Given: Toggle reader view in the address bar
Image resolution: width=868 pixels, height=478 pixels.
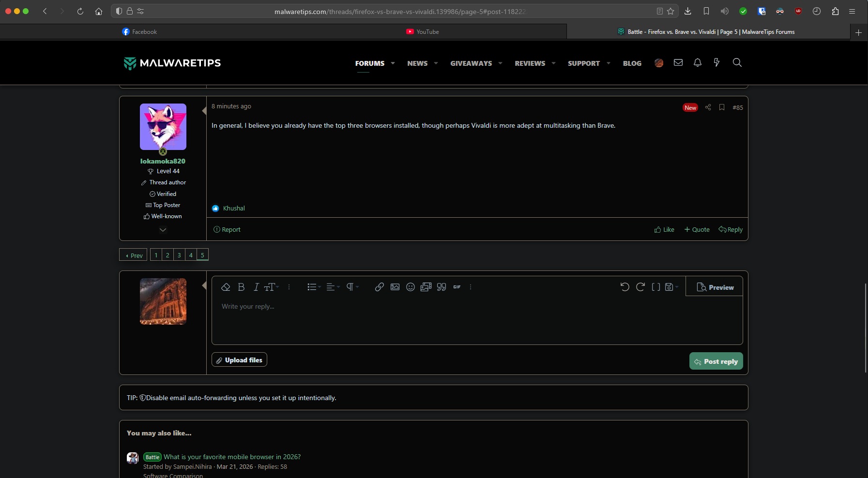Looking at the screenshot, I should 659,11.
